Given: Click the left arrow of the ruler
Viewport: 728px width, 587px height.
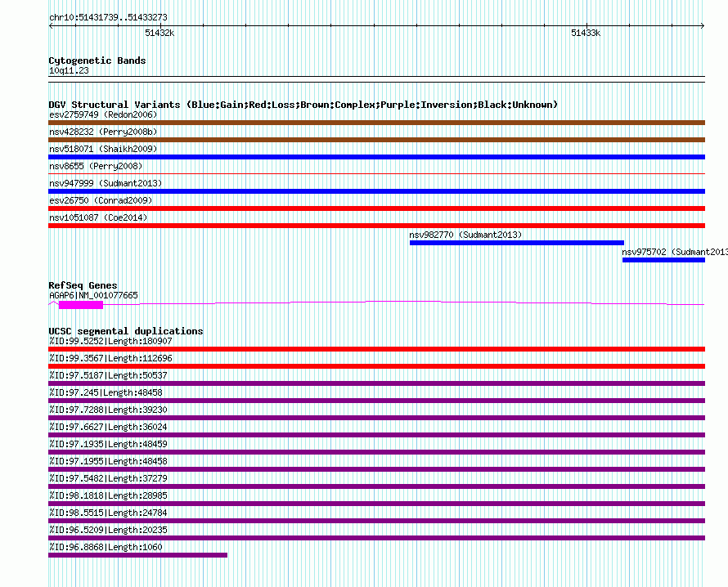Looking at the screenshot, I should [51, 26].
